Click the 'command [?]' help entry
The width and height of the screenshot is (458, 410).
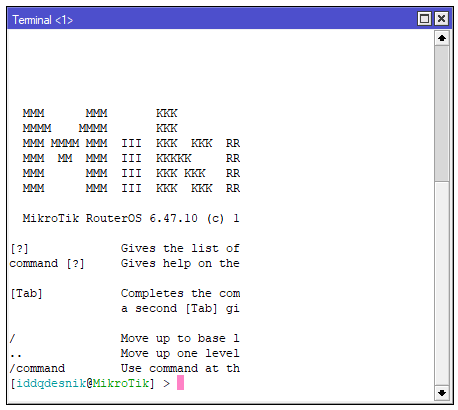click(47, 264)
